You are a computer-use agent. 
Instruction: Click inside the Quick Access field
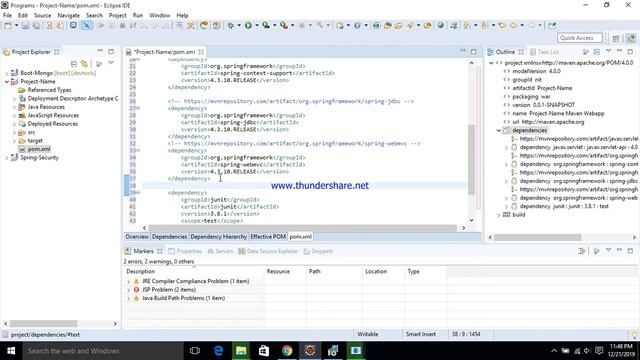580,38
